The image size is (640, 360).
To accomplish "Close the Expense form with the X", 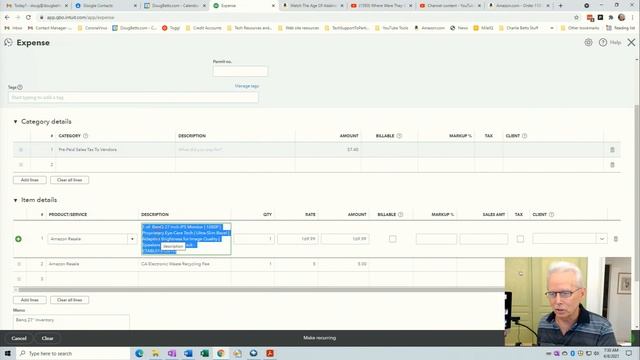I will pos(631,42).
